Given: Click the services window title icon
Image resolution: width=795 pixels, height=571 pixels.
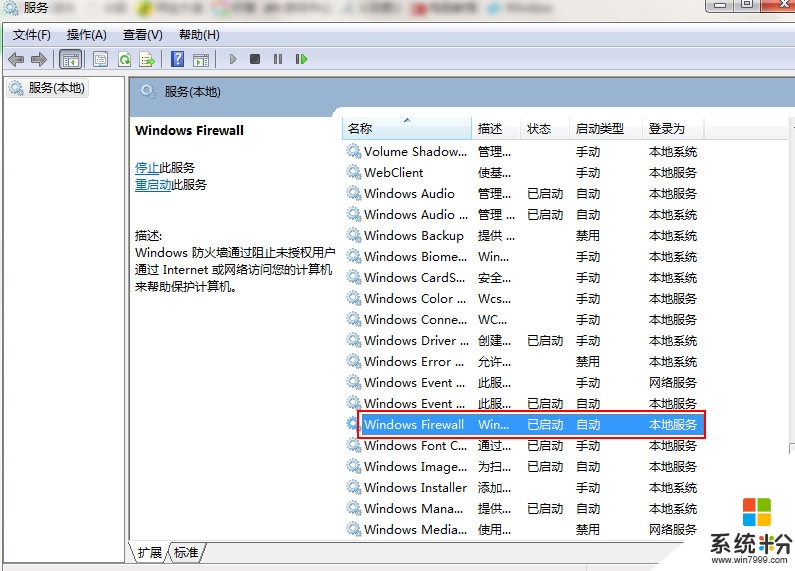Looking at the screenshot, I should (x=11, y=7).
